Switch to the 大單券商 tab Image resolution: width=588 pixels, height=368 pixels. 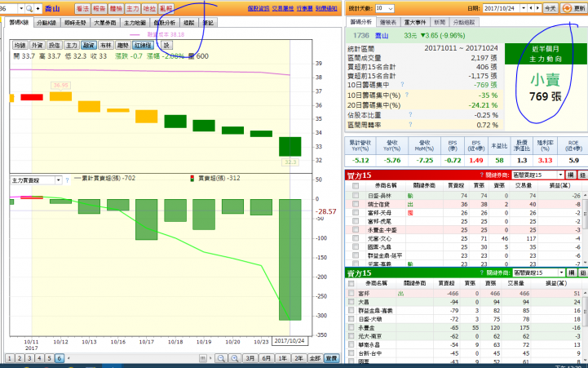pyautogui.click(x=105, y=23)
